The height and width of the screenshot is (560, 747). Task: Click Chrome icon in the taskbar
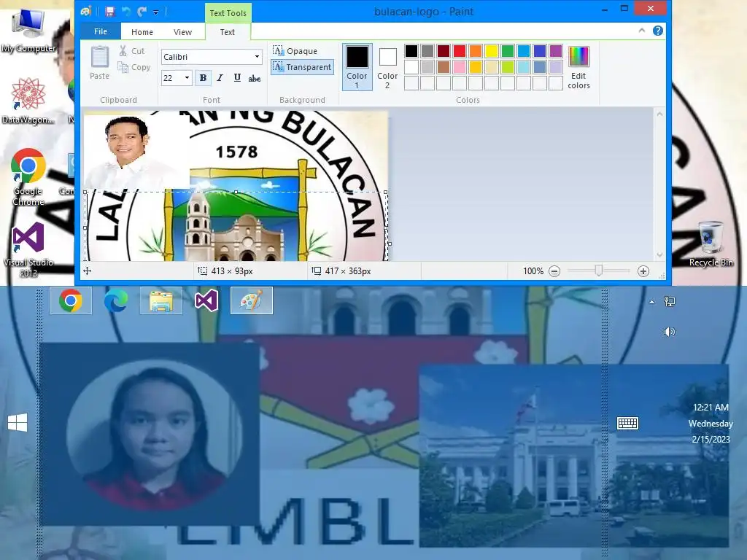click(x=71, y=300)
